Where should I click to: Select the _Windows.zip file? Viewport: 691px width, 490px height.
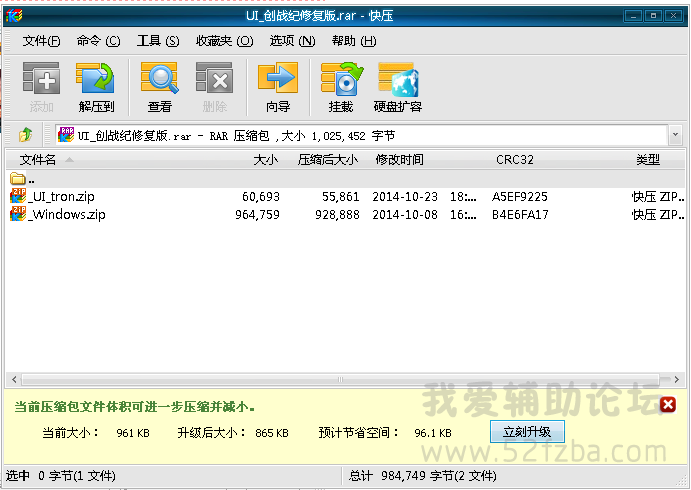[67, 214]
